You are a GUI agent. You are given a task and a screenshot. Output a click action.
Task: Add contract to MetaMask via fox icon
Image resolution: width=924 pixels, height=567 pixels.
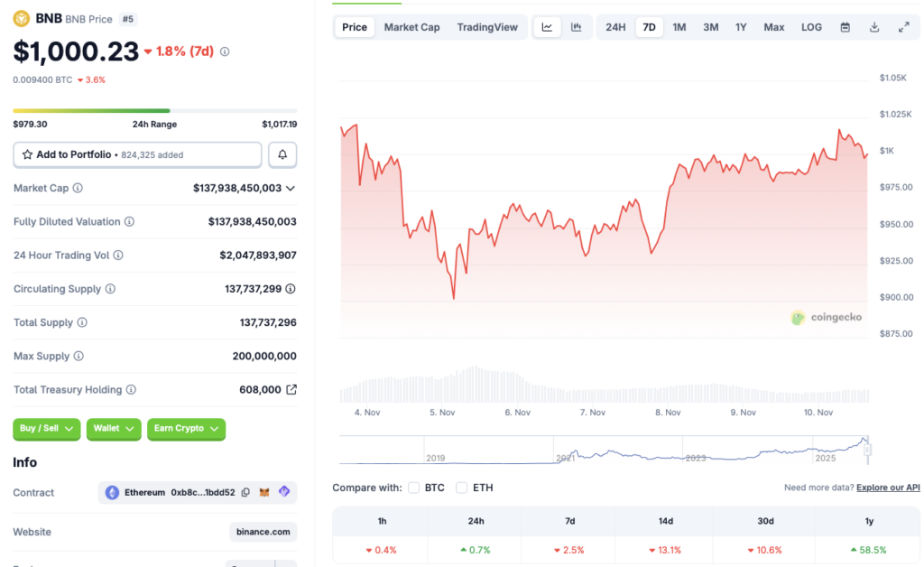click(263, 492)
